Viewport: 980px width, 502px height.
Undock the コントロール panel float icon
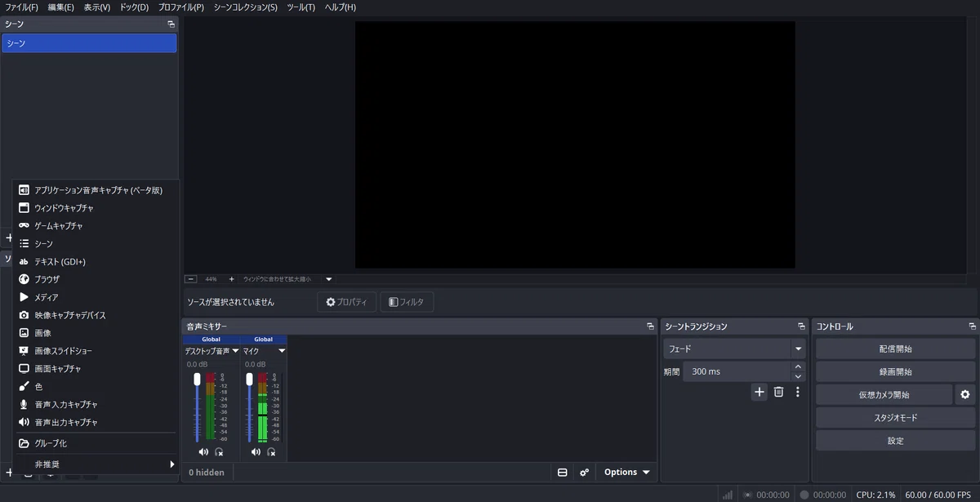pyautogui.click(x=973, y=327)
